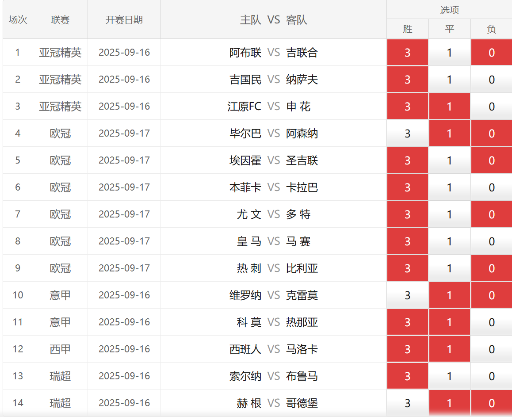Click match number 7 cell

[x=18, y=214]
